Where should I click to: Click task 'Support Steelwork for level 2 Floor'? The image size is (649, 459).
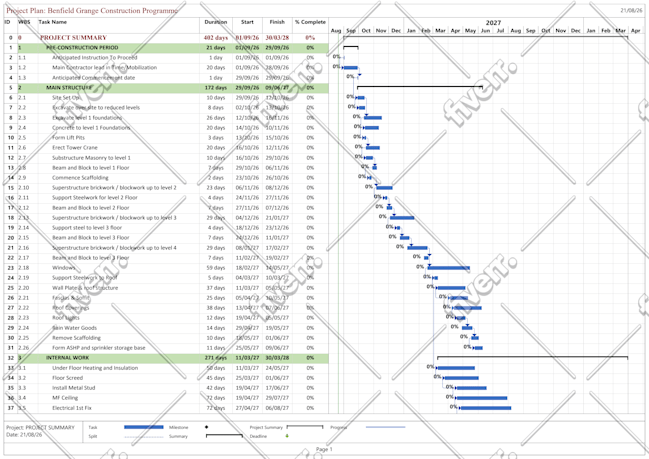pos(95,197)
